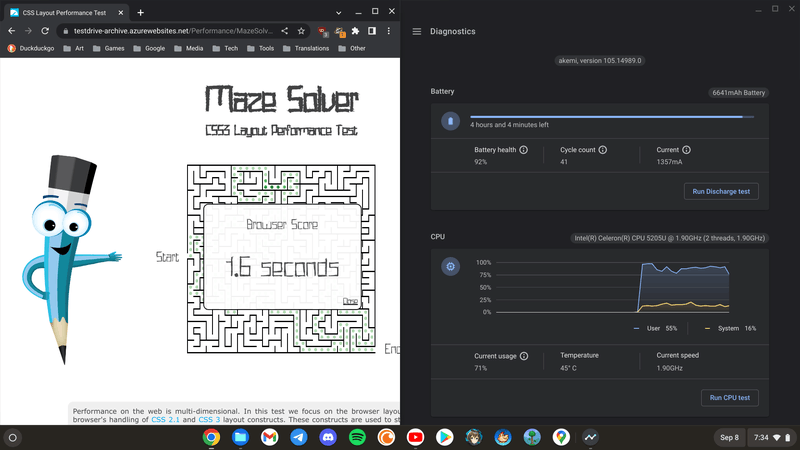Toggle Chrome side panel

[x=372, y=31]
